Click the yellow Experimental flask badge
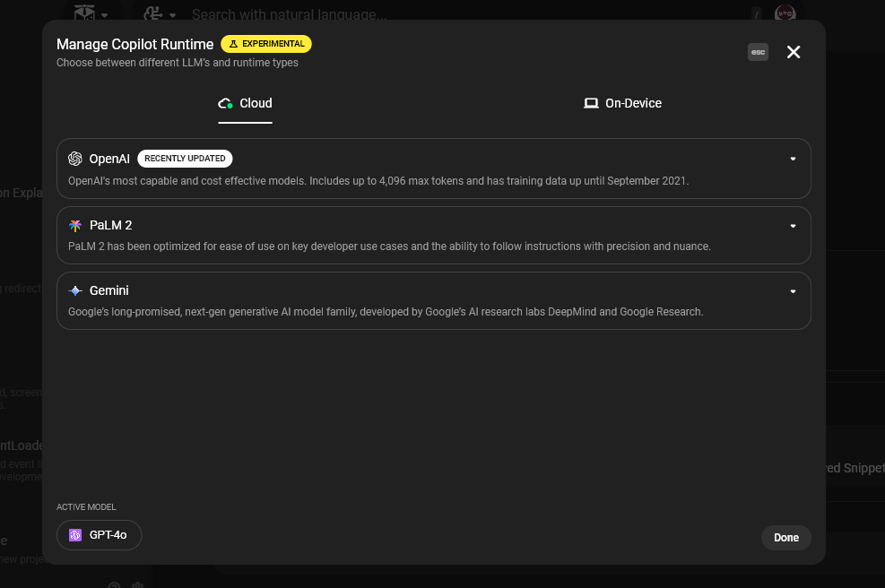This screenshot has height=588, width=885. coord(266,43)
